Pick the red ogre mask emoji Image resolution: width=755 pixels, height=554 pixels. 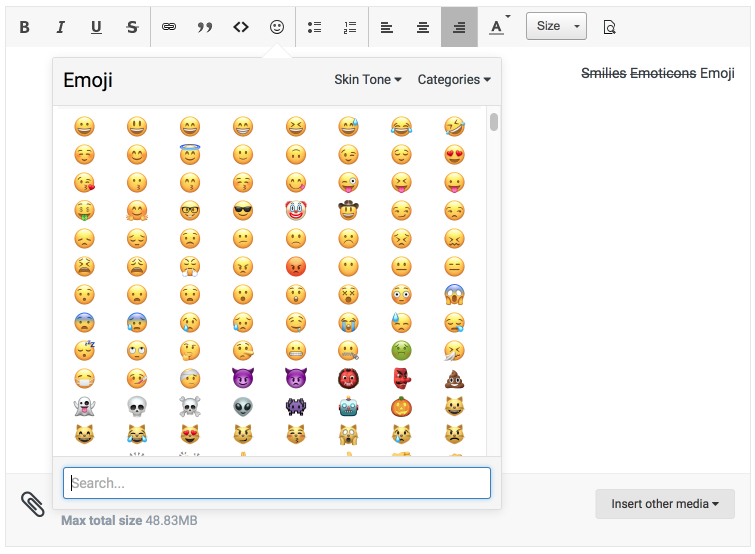tap(348, 378)
